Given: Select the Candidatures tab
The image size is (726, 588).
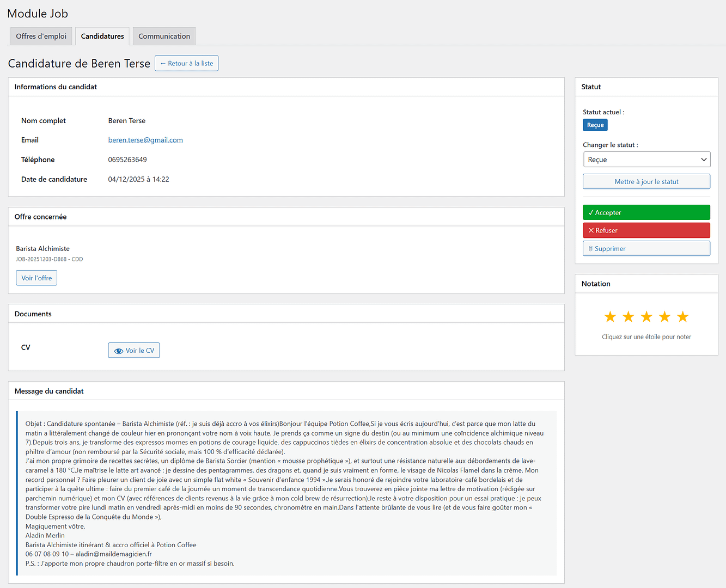Looking at the screenshot, I should 102,36.
